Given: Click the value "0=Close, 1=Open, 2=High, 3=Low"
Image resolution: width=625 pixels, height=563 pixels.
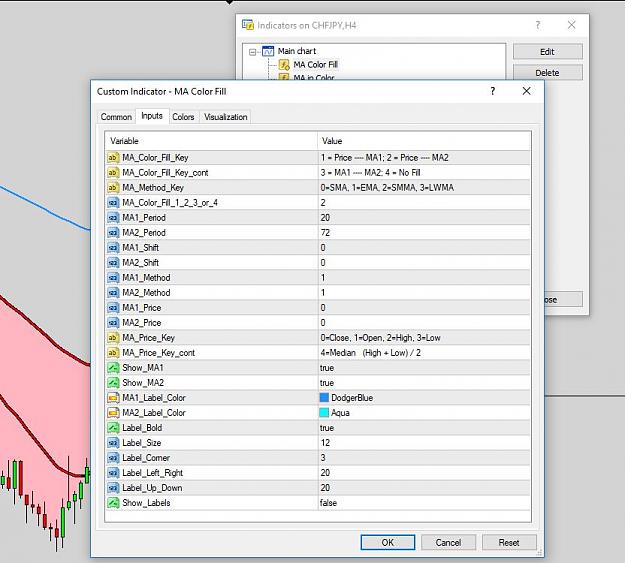Looking at the screenshot, I should click(380, 338).
